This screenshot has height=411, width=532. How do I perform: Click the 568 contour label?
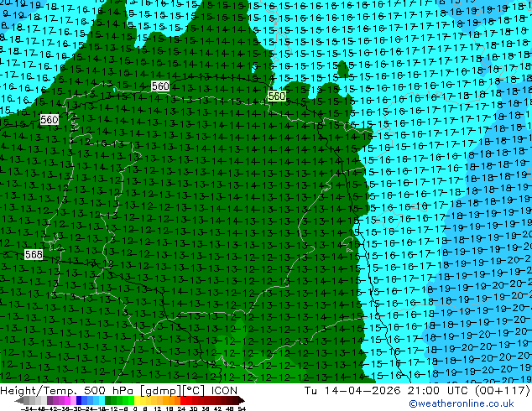pos(34,254)
